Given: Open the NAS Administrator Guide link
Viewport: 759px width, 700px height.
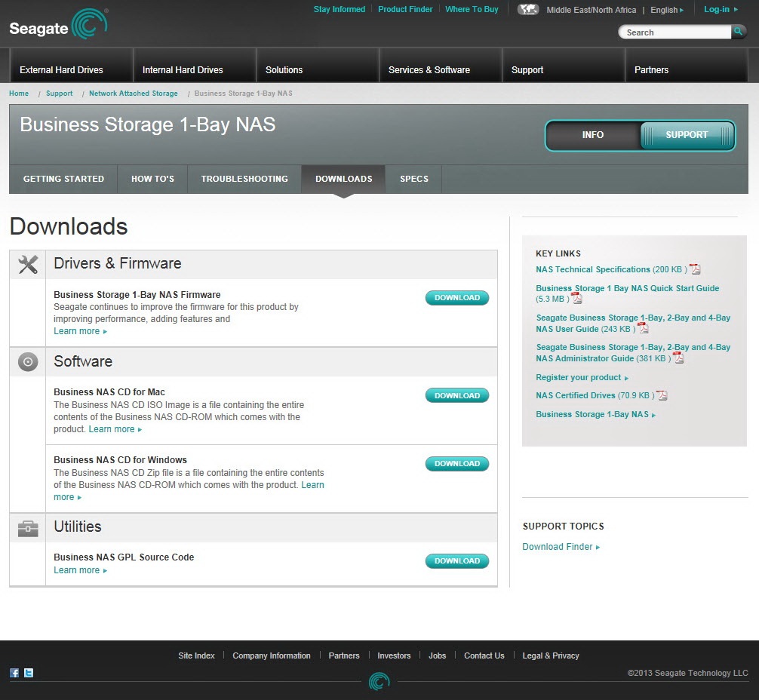Looking at the screenshot, I should click(x=633, y=353).
